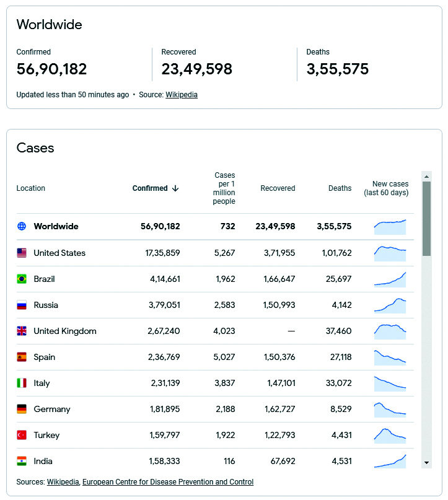Click the Germany row in Cases table
This screenshot has height=500, width=448.
pyautogui.click(x=215, y=409)
